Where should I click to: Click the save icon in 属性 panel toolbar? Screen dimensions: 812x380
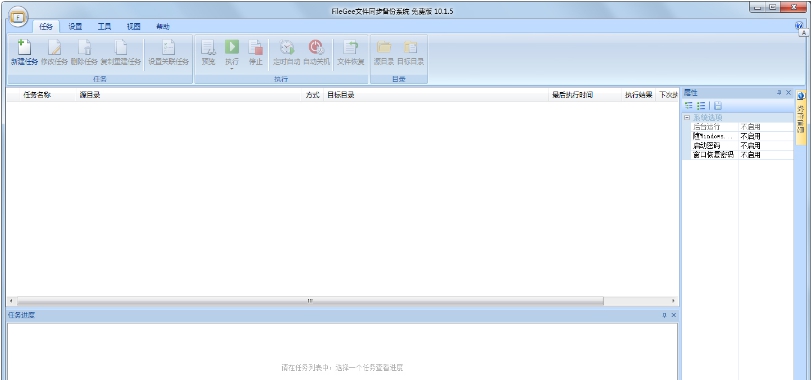pos(718,106)
